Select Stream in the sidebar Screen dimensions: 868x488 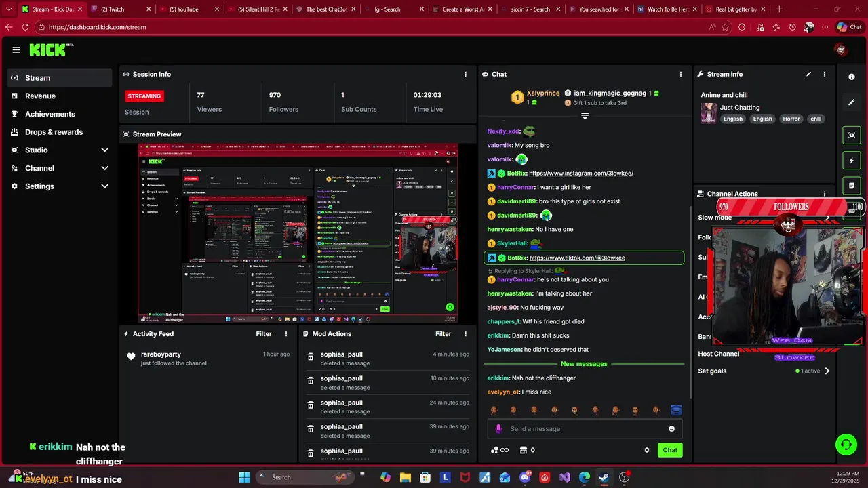(61, 78)
